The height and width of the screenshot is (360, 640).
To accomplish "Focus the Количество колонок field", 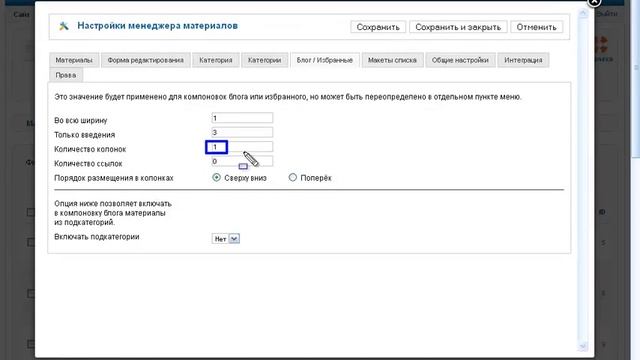I will (x=242, y=147).
